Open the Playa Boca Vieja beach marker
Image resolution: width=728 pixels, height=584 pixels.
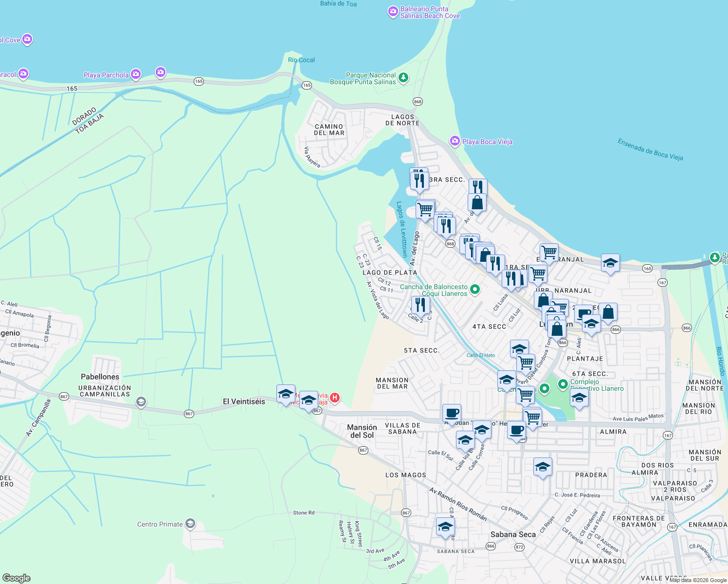click(454, 141)
